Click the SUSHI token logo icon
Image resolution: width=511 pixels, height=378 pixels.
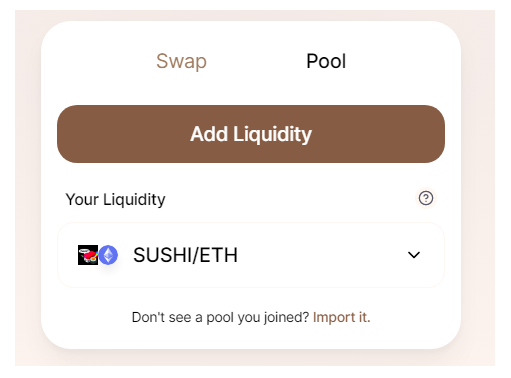point(88,255)
